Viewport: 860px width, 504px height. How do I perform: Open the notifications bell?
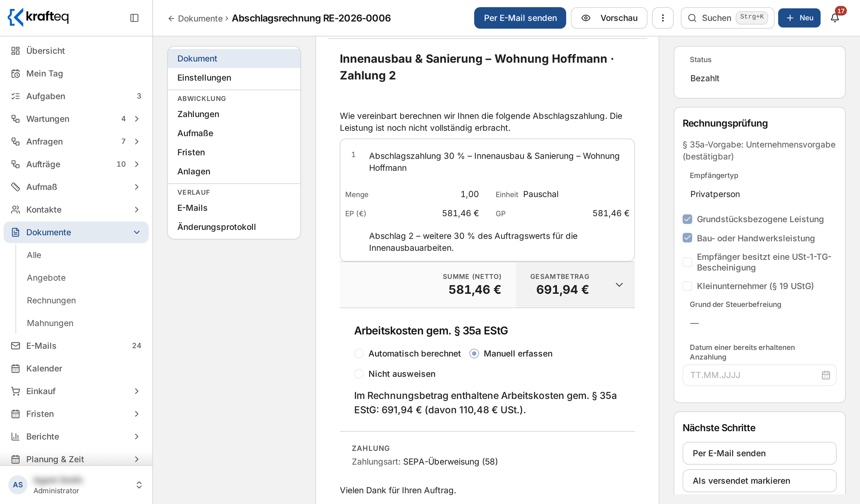pos(835,18)
